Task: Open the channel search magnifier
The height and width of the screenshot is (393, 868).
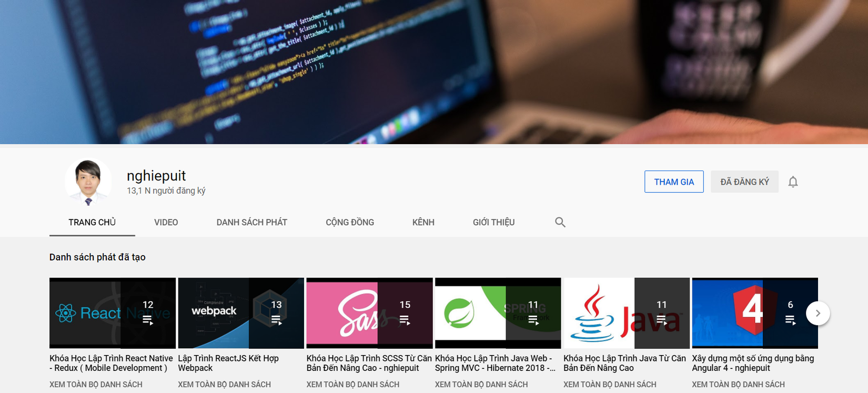Action: 560,222
